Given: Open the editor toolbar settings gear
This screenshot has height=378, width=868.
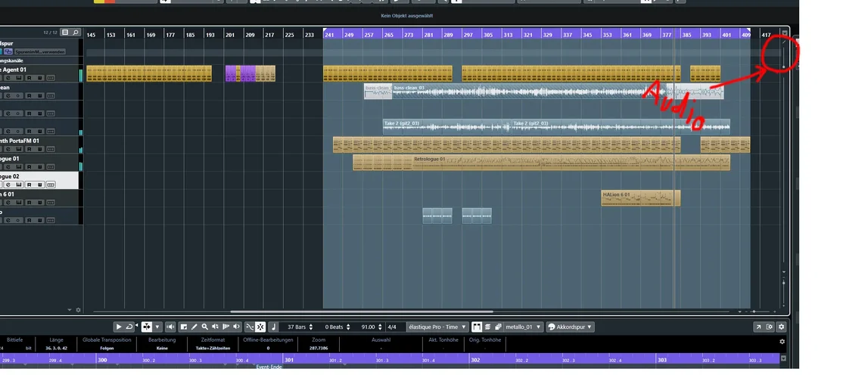Looking at the screenshot, I should click(782, 327).
